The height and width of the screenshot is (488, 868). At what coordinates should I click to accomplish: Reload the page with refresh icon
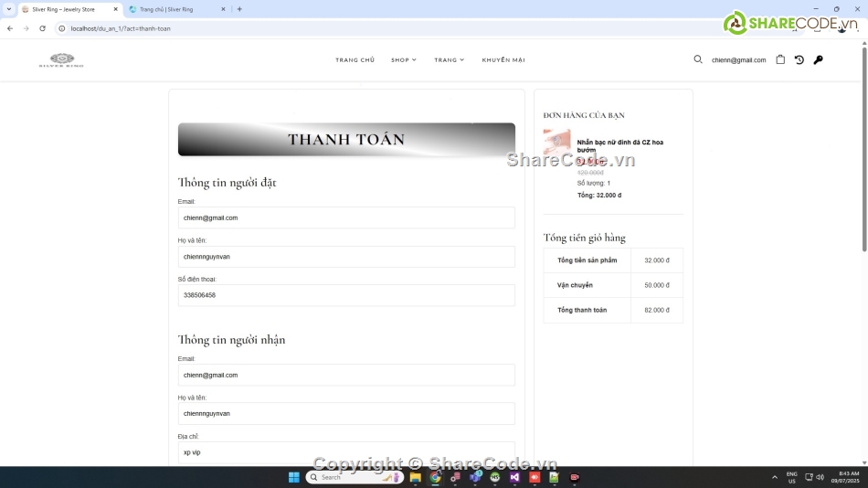(42, 28)
